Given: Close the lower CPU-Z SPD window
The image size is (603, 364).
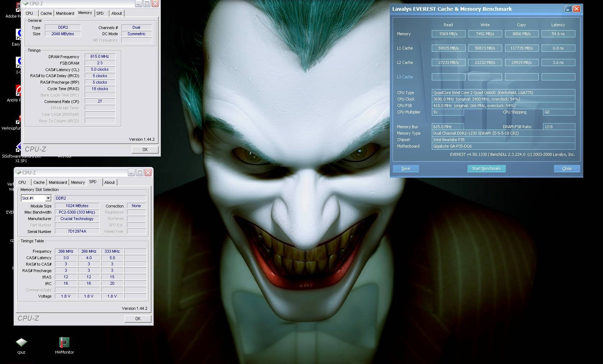Looking at the screenshot, I should [148, 173].
